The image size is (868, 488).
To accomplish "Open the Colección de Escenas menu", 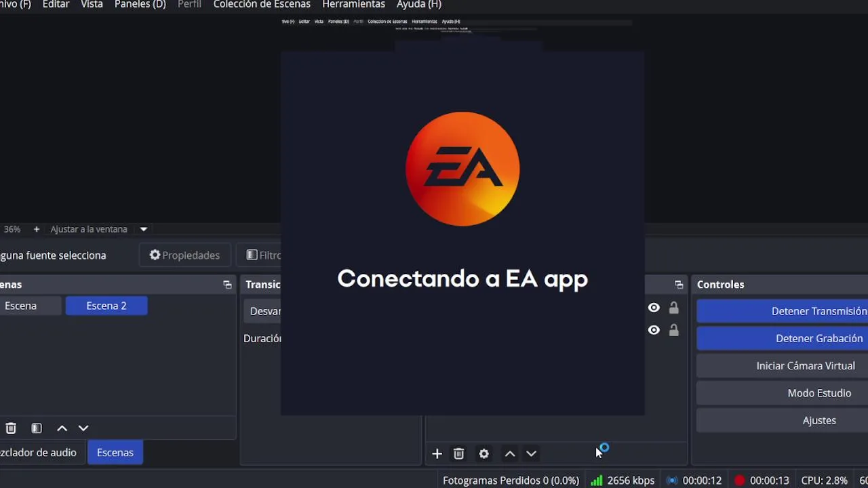I will (262, 5).
